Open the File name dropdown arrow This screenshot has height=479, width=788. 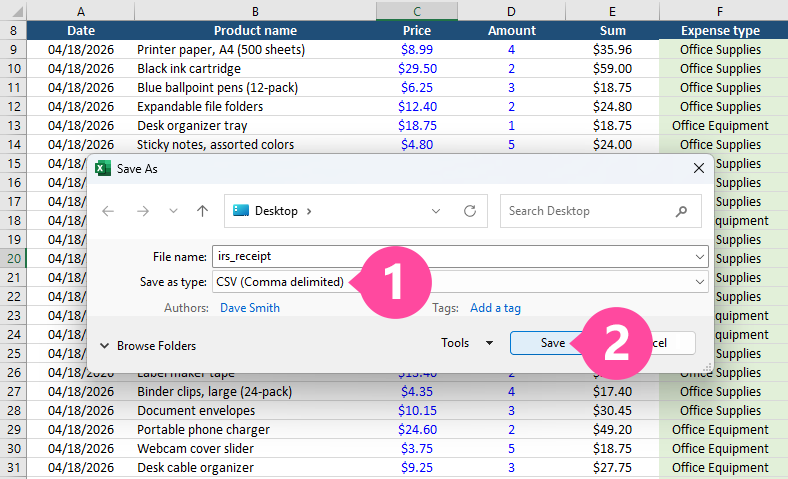(699, 257)
